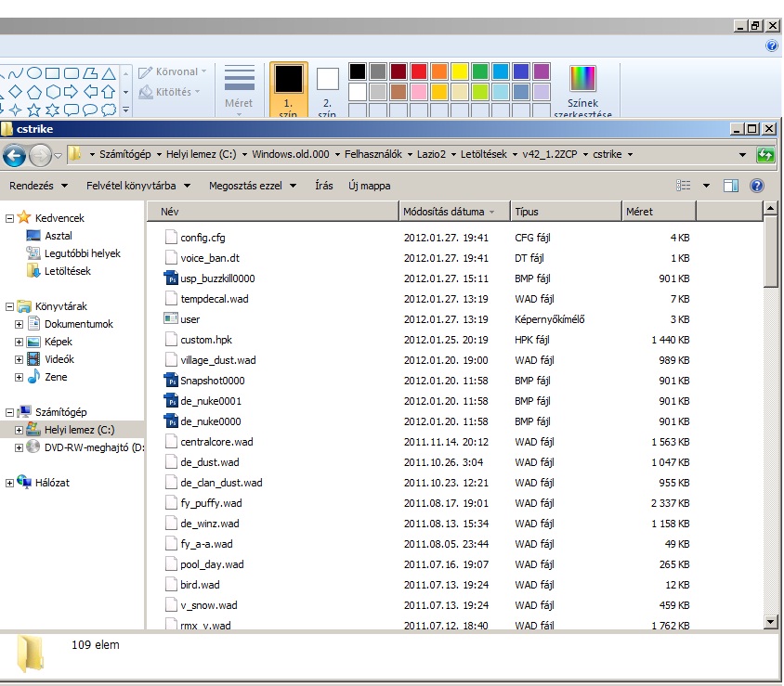Choose the pink color swatch in Paint
This screenshot has height=686, width=784.
tap(419, 92)
